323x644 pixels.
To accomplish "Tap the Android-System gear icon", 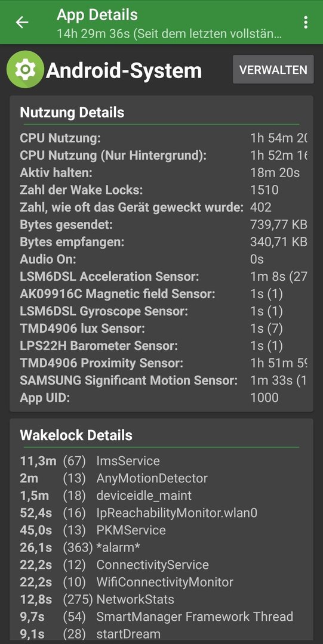I will [x=25, y=69].
